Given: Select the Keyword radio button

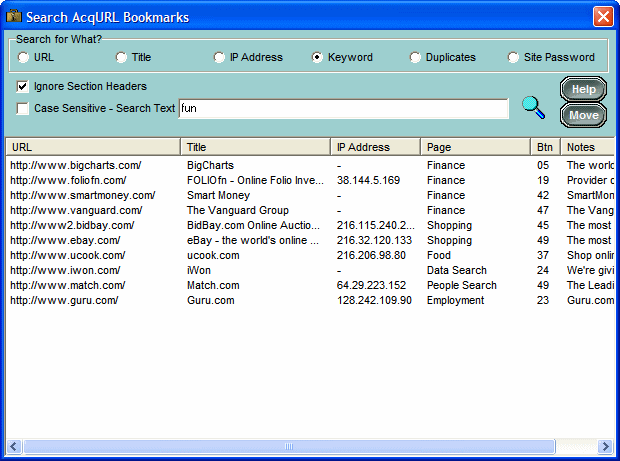Looking at the screenshot, I should coord(317,57).
